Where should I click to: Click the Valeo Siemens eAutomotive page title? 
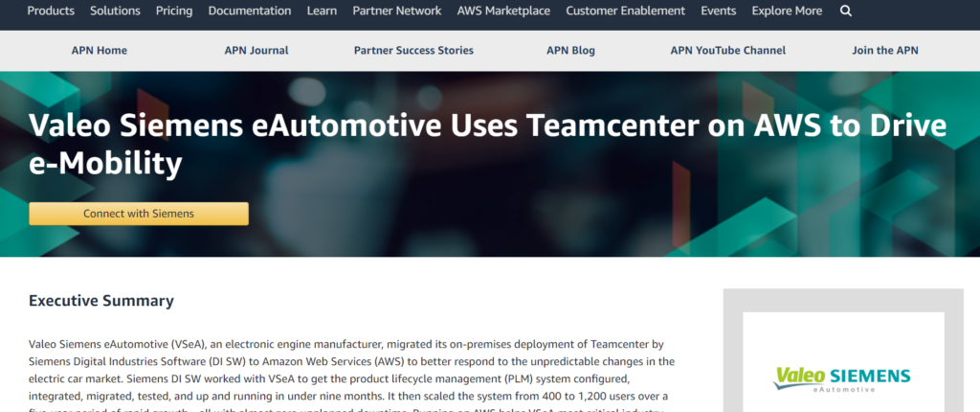pyautogui.click(x=487, y=144)
